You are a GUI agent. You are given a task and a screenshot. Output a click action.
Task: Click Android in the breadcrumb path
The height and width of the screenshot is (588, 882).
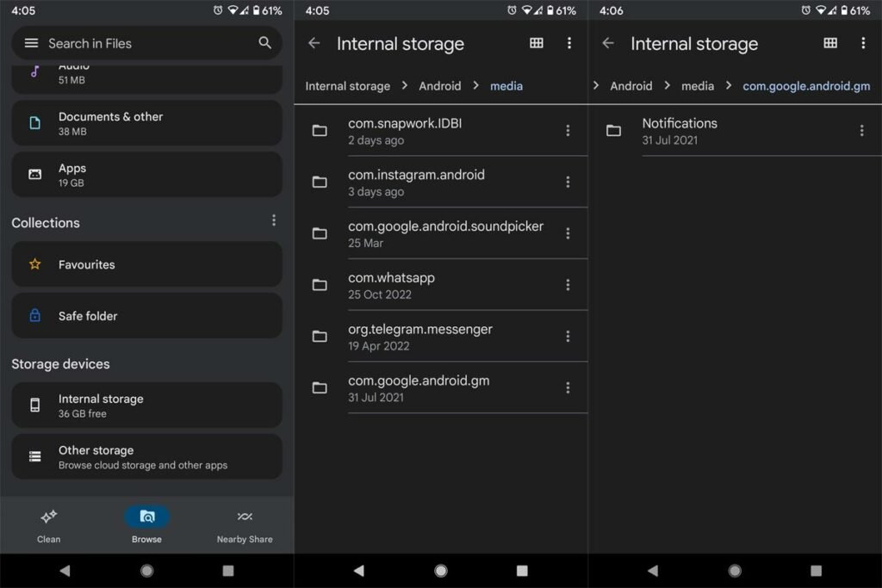[x=440, y=86]
